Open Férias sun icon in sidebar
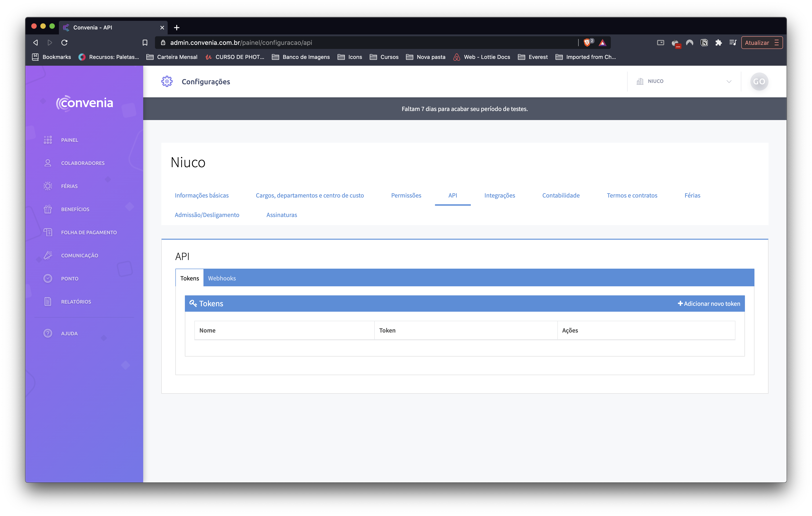 coord(48,186)
